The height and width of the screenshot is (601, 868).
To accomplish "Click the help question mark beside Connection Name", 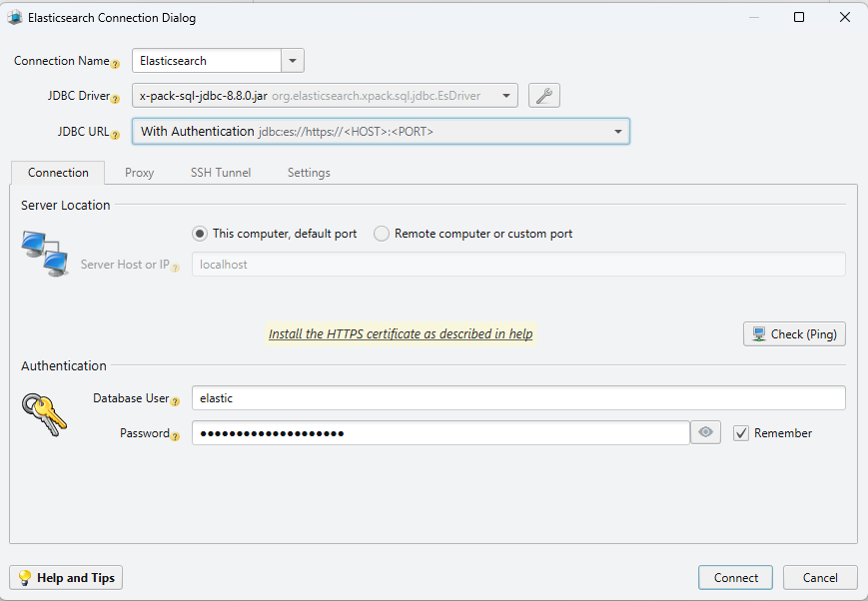I will click(115, 64).
